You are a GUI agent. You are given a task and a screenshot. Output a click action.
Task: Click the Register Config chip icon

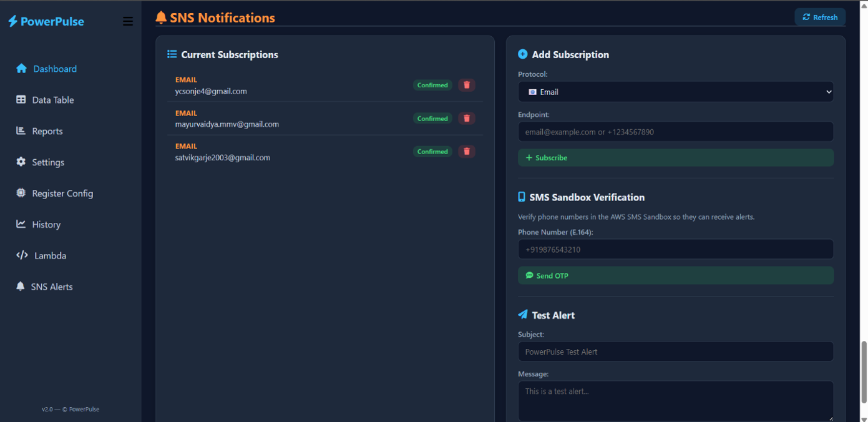point(21,193)
